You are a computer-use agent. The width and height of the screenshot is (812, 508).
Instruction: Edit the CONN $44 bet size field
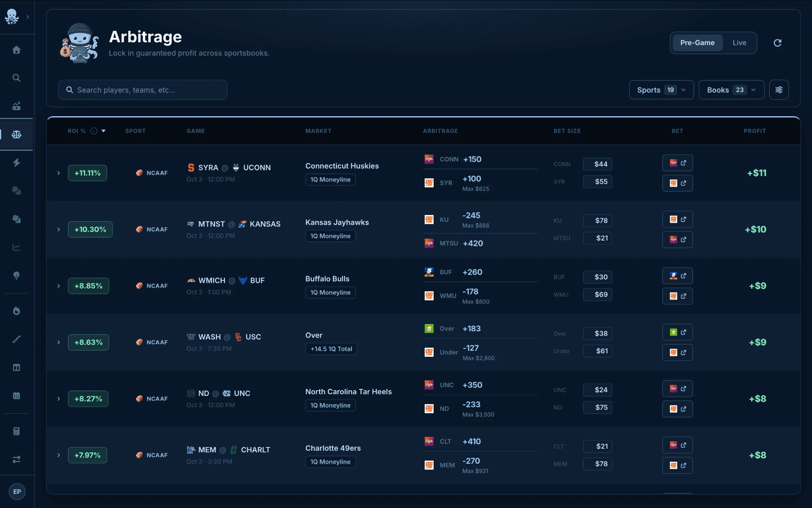point(598,164)
